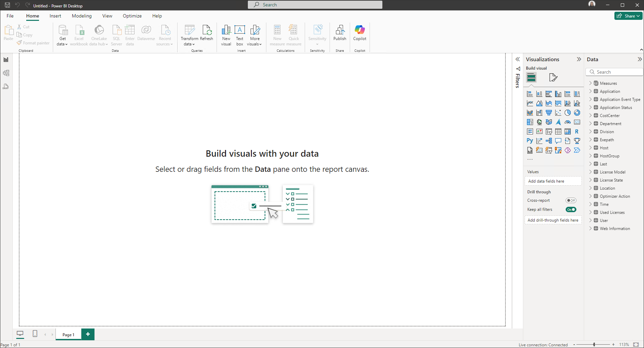Expand the Measures group in the Data pane
644x348 pixels.
click(x=591, y=83)
